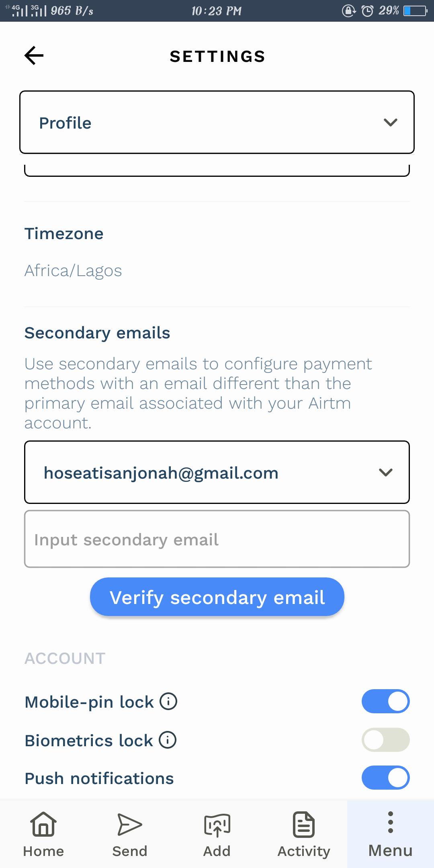Viewport: 434px width, 868px height.
Task: Go back using the arrow icon
Action: point(34,55)
